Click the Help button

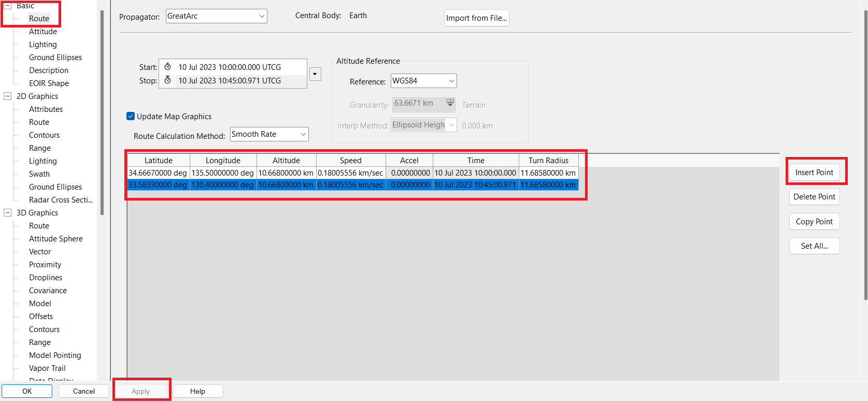pos(197,391)
